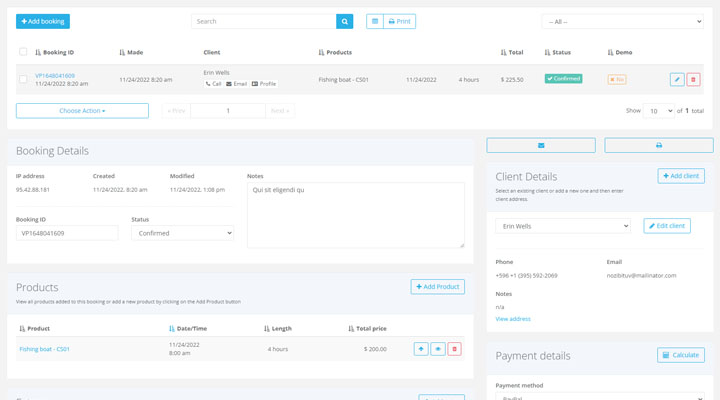Open the Erin Wells client dropdown

point(563,226)
